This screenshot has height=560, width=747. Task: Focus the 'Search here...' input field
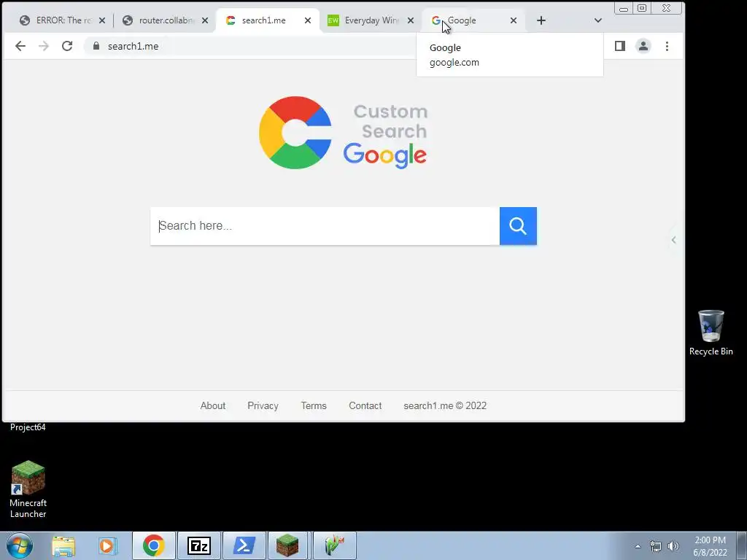click(x=325, y=226)
